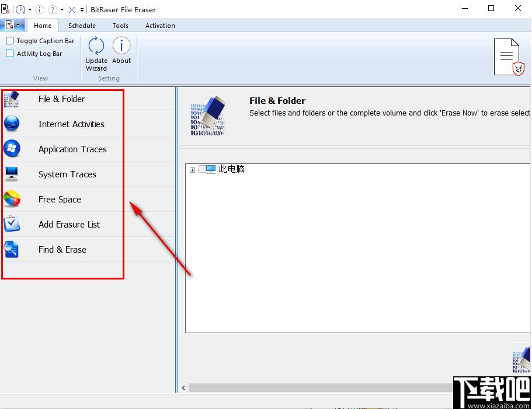Click the horizontal scrollbar track
This screenshot has width=532, height=409.
pos(320,387)
